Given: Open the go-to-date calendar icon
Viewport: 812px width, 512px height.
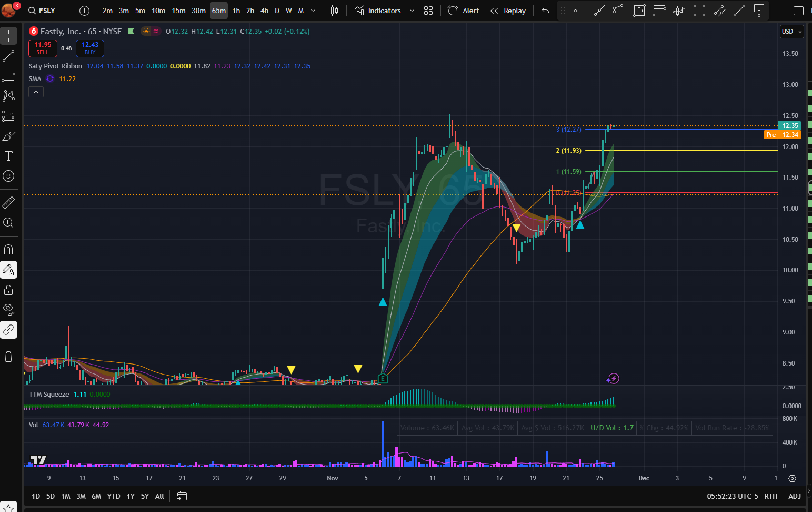Looking at the screenshot, I should click(x=182, y=496).
